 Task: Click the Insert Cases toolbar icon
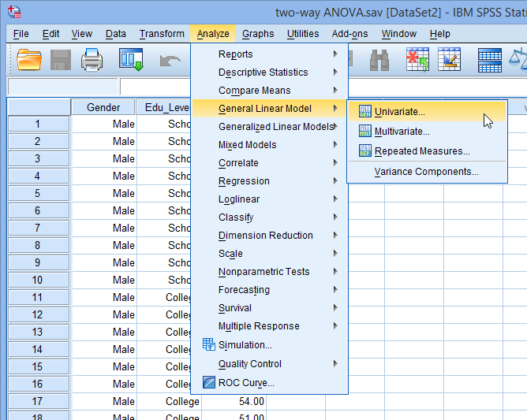point(417,59)
